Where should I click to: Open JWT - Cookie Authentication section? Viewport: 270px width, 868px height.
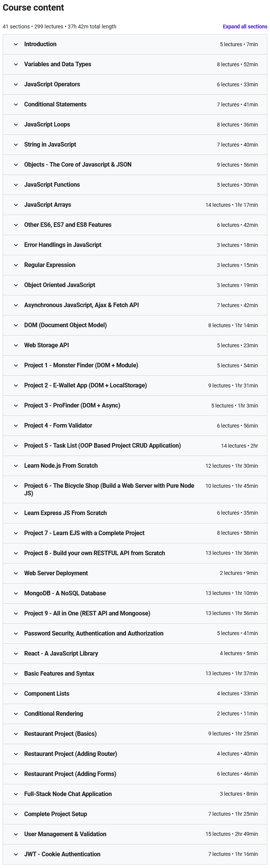tap(62, 854)
